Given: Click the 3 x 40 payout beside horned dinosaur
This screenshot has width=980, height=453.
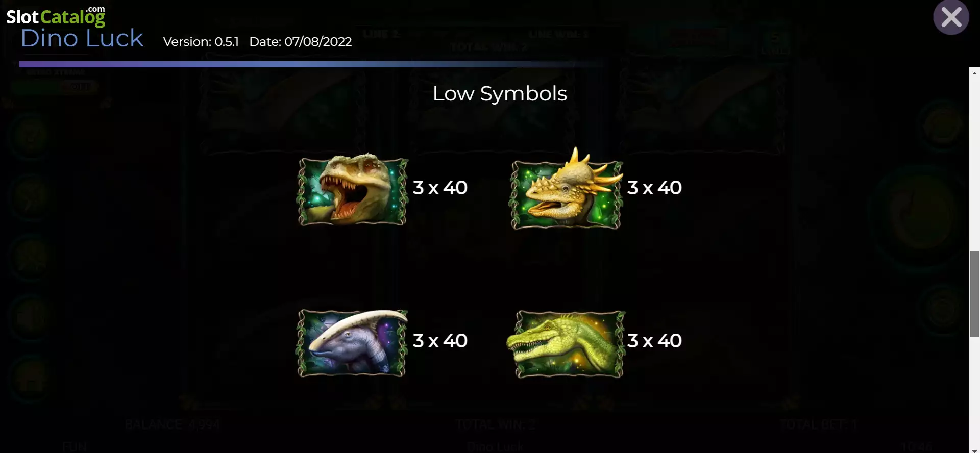Looking at the screenshot, I should pyautogui.click(x=654, y=188).
